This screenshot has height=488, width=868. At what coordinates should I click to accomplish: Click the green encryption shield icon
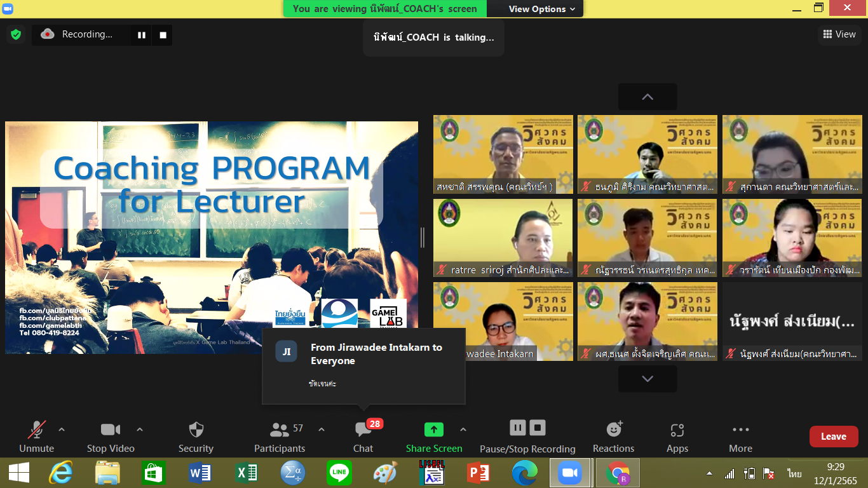[16, 35]
